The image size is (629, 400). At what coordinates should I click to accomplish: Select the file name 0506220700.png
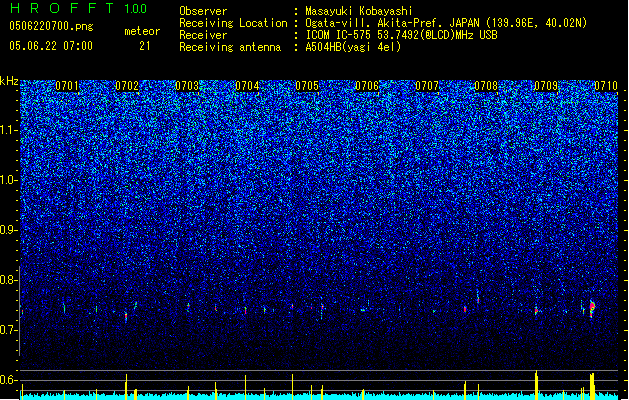click(51, 26)
